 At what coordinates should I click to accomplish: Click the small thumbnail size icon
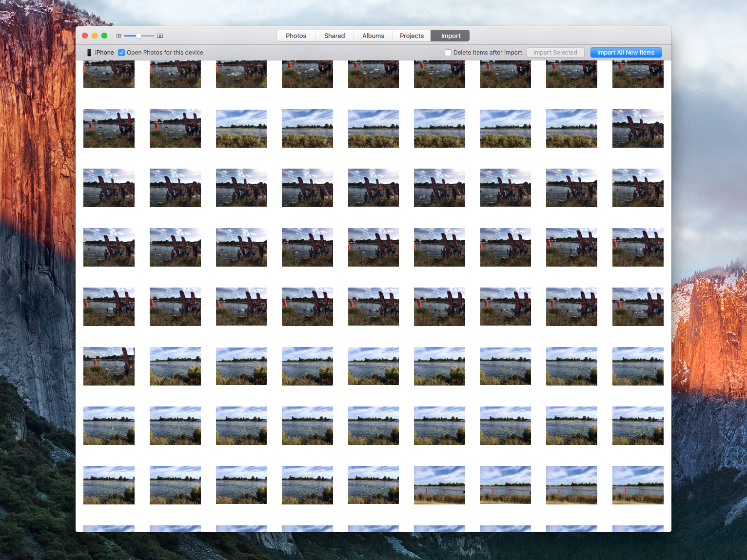[x=118, y=36]
